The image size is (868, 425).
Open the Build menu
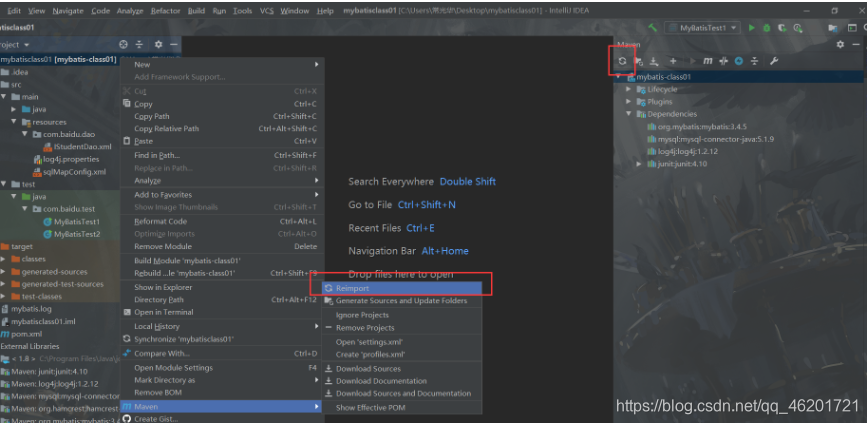pyautogui.click(x=196, y=11)
